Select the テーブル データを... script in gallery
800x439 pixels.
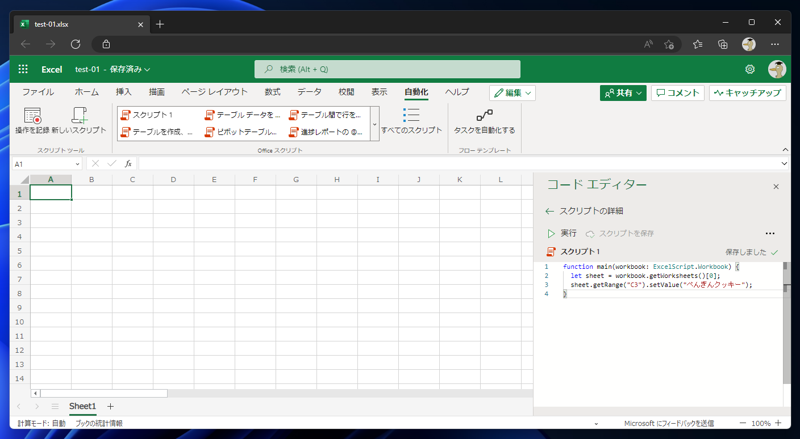243,115
